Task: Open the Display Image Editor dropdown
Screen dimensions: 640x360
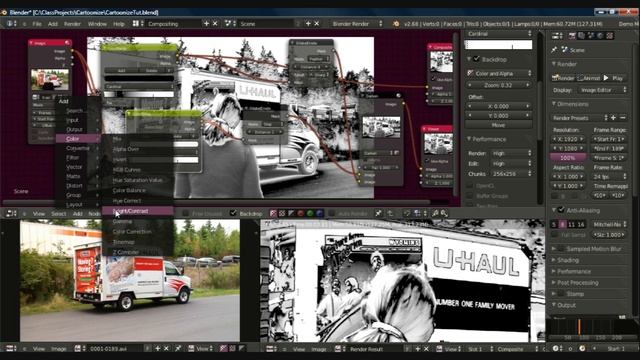Action: [603, 90]
